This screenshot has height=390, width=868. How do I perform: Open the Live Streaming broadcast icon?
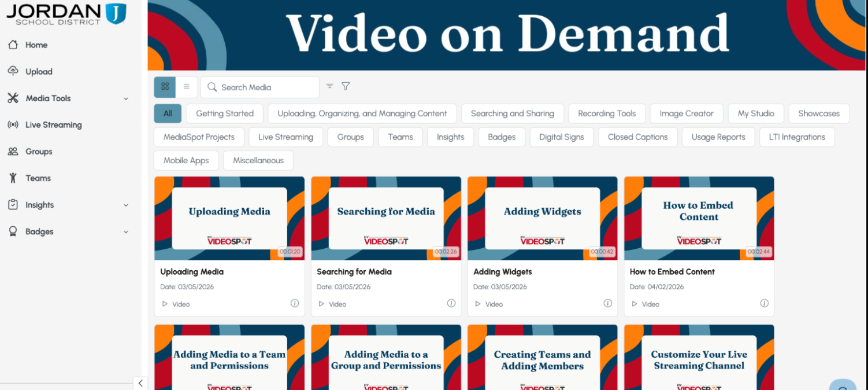13,124
